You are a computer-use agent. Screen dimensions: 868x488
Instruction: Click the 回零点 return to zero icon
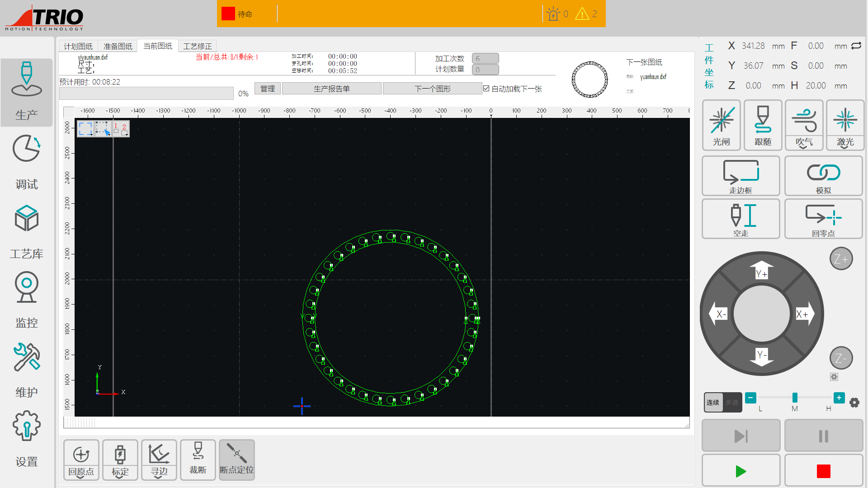tap(823, 218)
